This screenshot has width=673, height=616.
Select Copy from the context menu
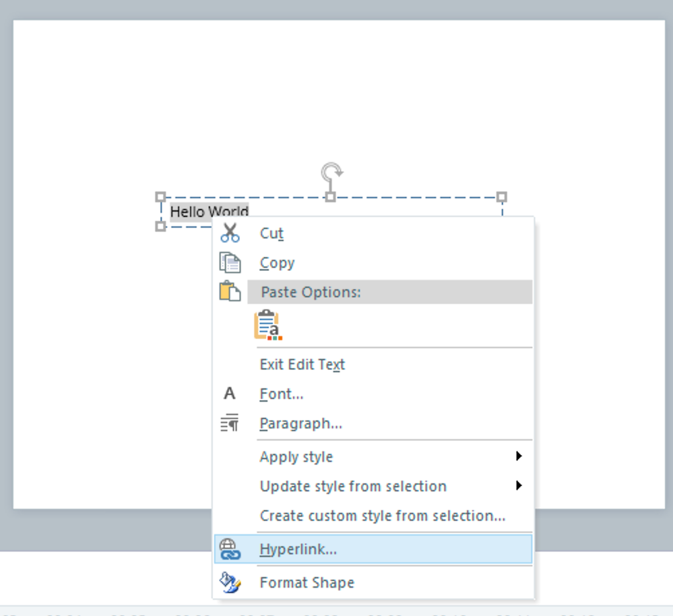[277, 263]
